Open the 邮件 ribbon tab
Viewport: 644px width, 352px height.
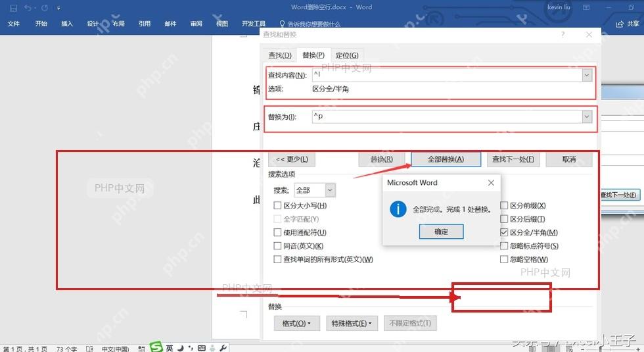[x=170, y=24]
